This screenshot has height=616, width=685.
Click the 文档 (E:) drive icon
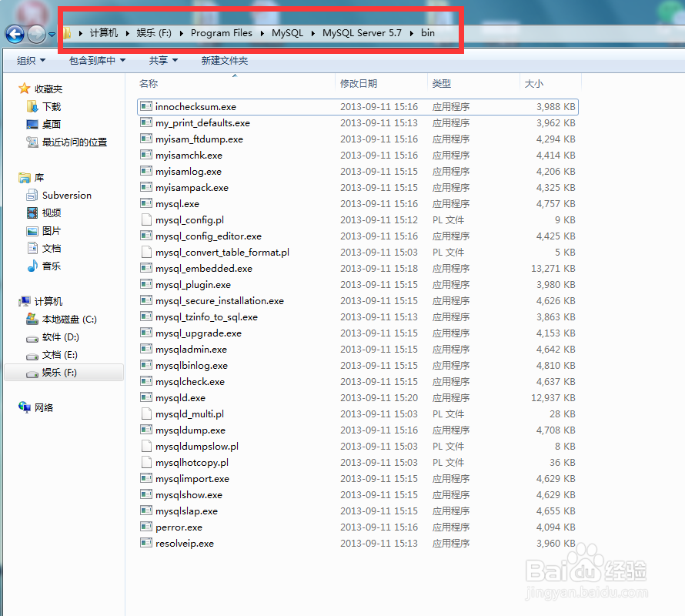click(x=32, y=357)
